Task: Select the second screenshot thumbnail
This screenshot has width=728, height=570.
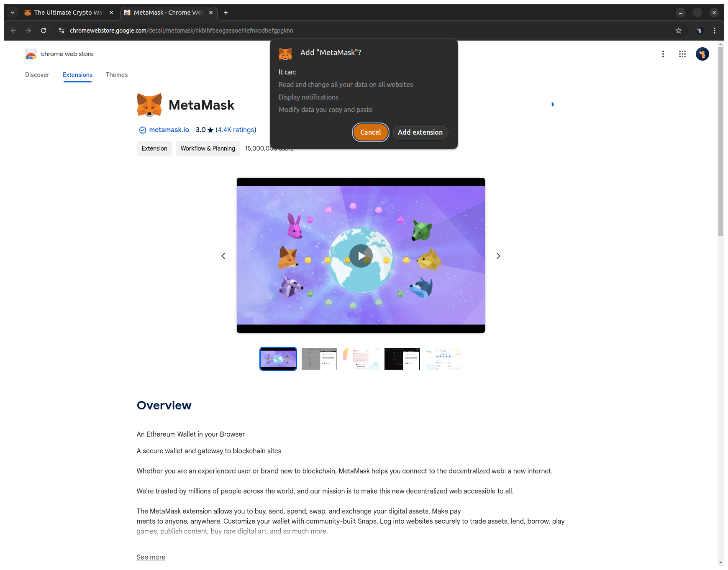Action: [x=319, y=359]
